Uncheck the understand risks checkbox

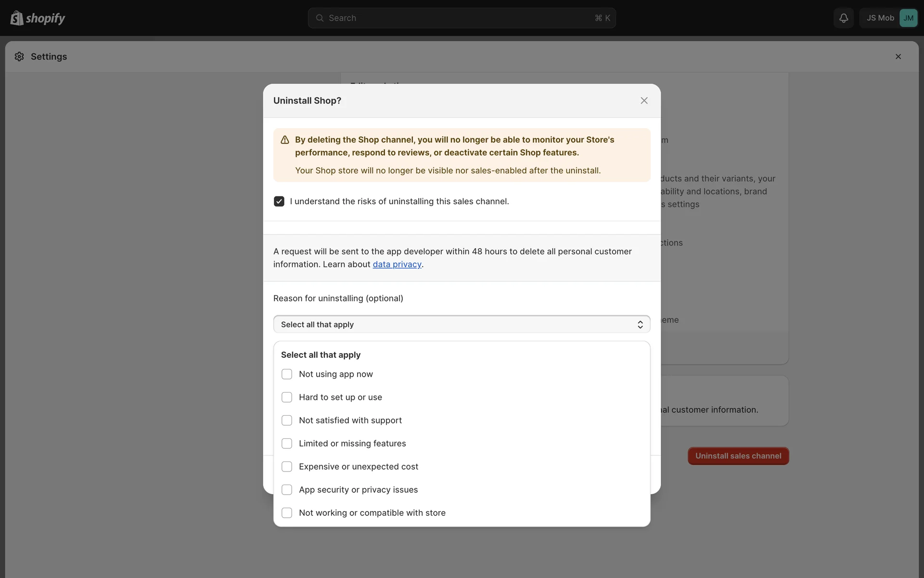coord(279,201)
